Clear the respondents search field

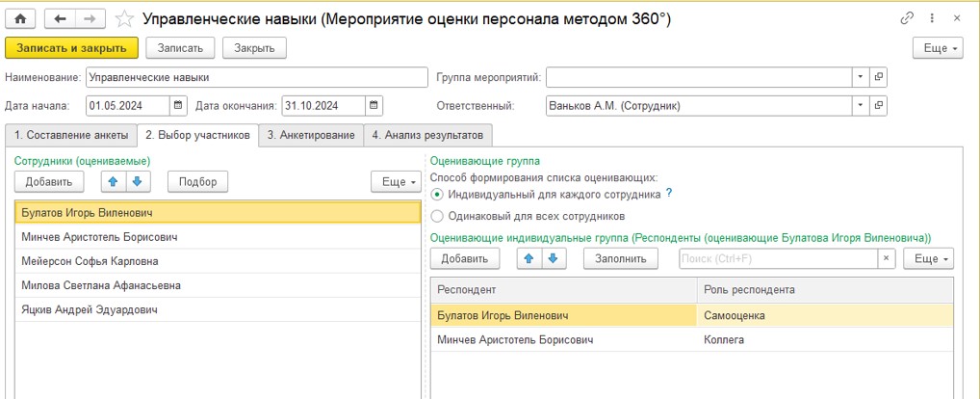point(887,258)
